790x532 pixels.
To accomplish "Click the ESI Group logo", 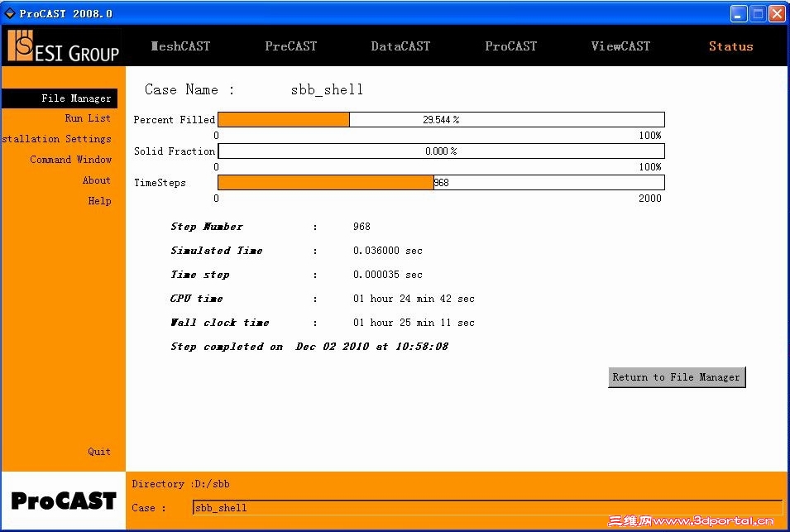I will point(64,46).
